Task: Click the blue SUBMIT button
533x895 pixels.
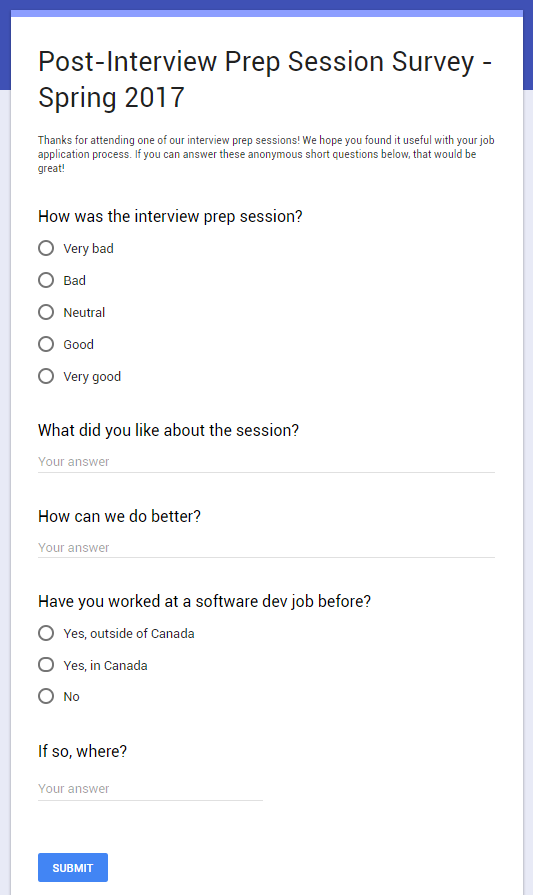Action: [x=73, y=868]
